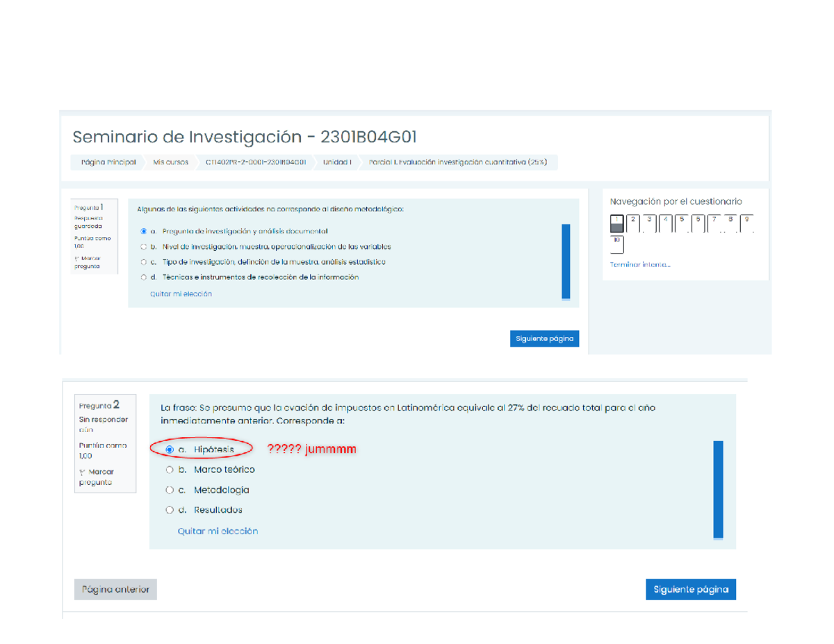This screenshot has width=834, height=644.
Task: Open the Unidad 1 breadcrumb
Action: 337,163
